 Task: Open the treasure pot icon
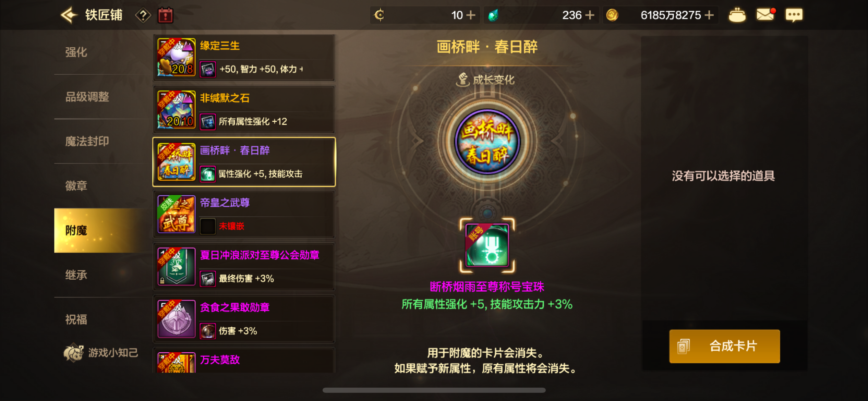coord(737,15)
